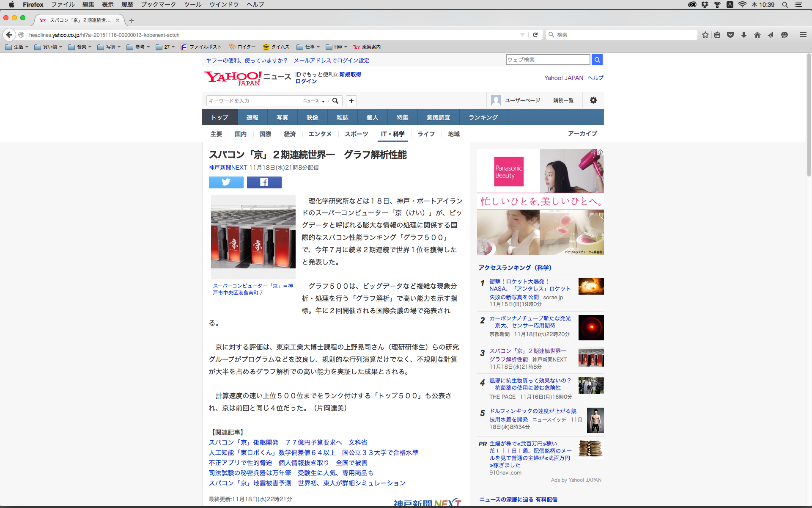Viewport: 812px width, 508px height.
Task: Click the Firefox home icon
Action: click(757, 35)
